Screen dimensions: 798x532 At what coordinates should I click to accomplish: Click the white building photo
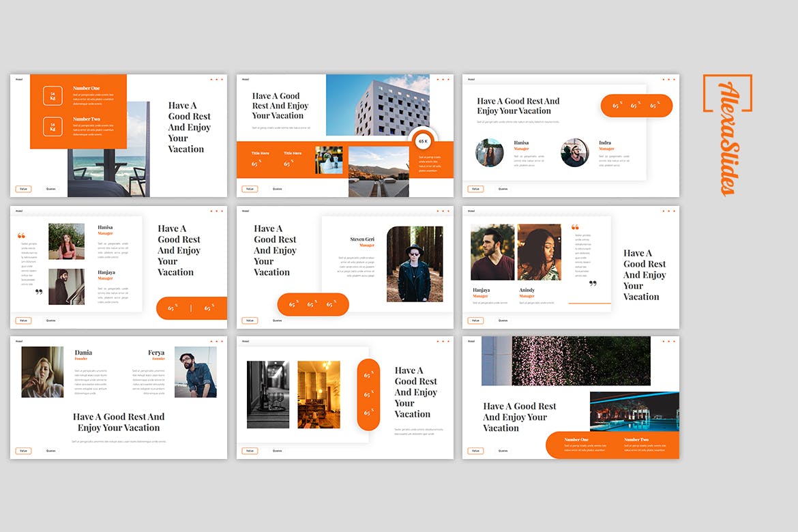377,104
